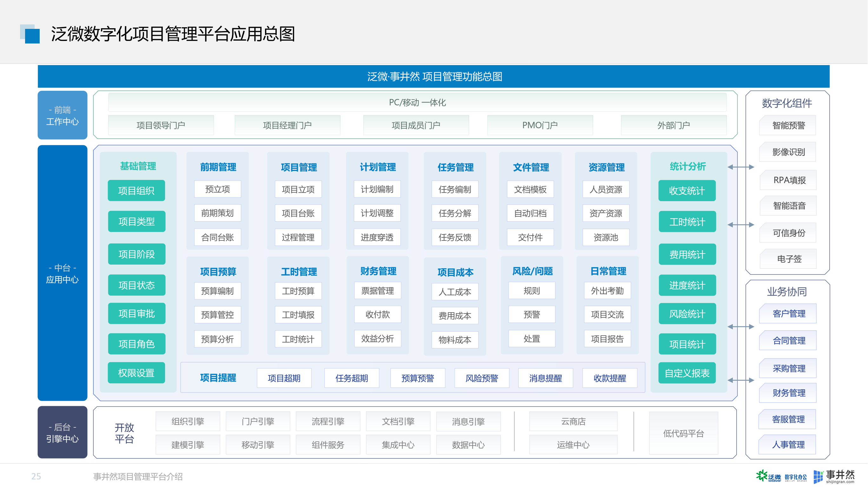Viewport: 868px width, 488px height.
Task: Click the 外部门户 box
Action: pyautogui.click(x=673, y=125)
